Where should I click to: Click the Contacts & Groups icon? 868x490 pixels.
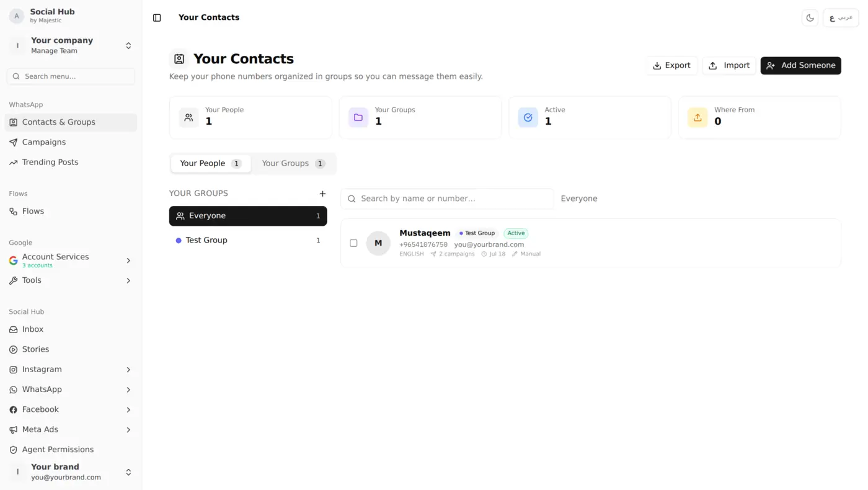[13, 122]
